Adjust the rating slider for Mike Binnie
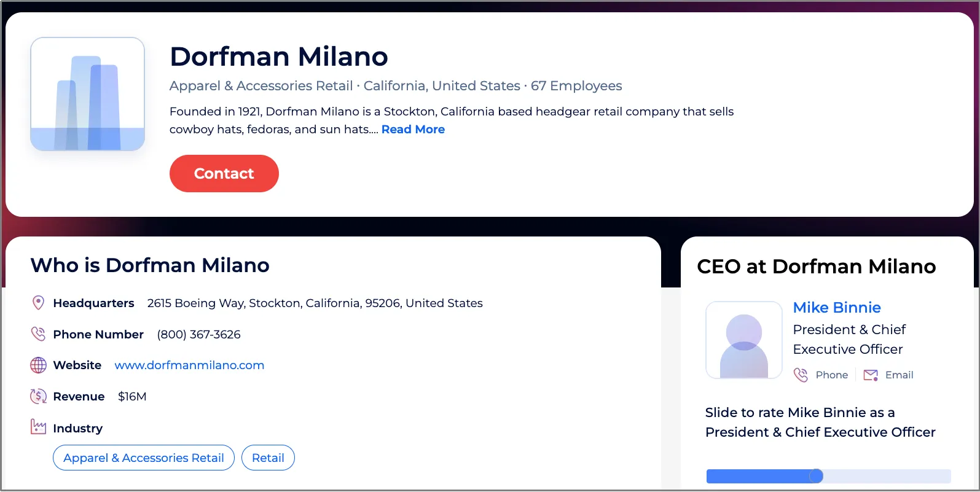Image resolution: width=980 pixels, height=492 pixels. [x=815, y=476]
